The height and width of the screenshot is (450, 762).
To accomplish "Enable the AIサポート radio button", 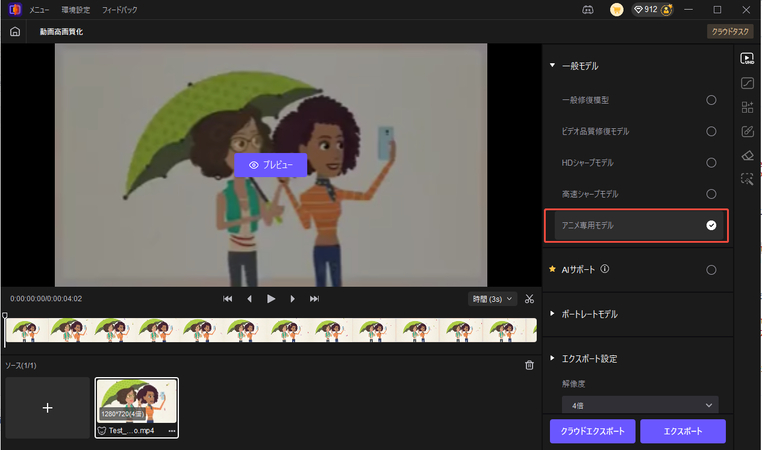I will click(x=711, y=269).
